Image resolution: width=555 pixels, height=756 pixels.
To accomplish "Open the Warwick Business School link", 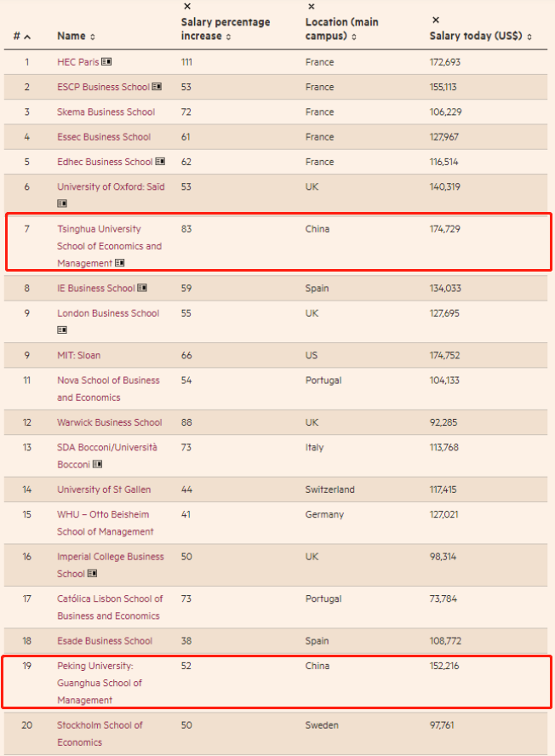I will tap(109, 422).
